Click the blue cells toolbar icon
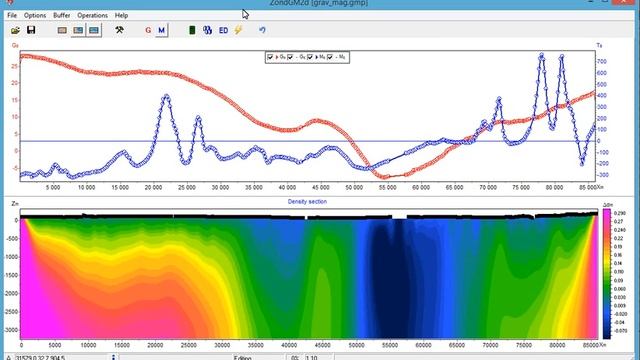The height and width of the screenshot is (360, 640). coord(207,30)
